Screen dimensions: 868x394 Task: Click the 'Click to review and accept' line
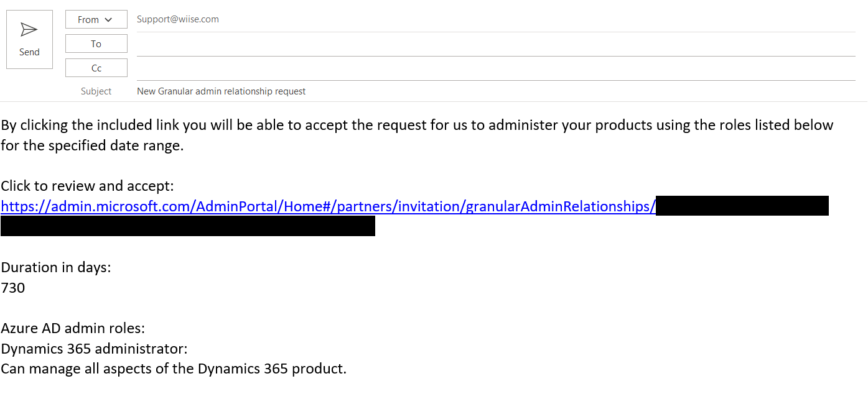pyautogui.click(x=87, y=186)
